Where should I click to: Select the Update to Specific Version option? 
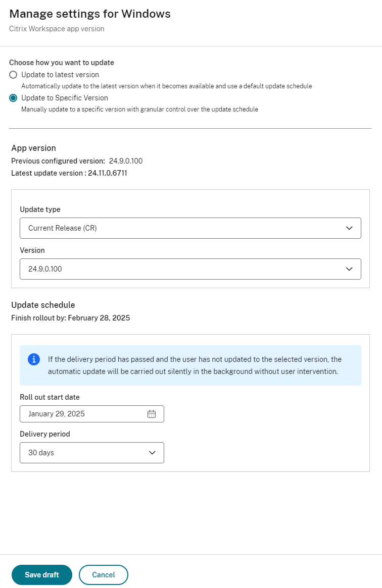click(13, 97)
